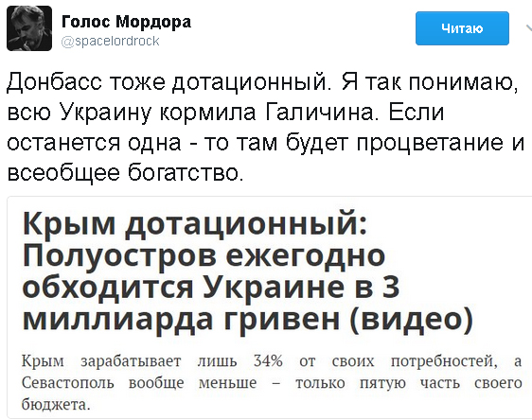Click the word бюджета ending the summary

click(x=56, y=405)
